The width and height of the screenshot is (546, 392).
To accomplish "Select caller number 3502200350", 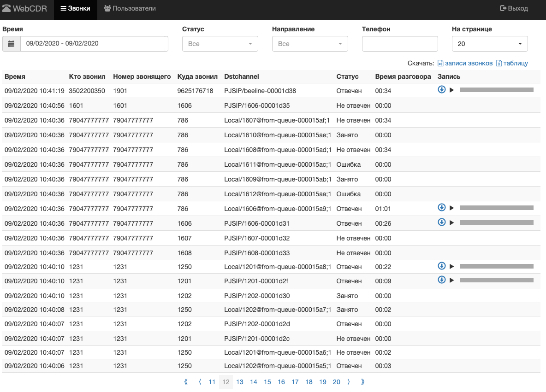I will pos(87,91).
